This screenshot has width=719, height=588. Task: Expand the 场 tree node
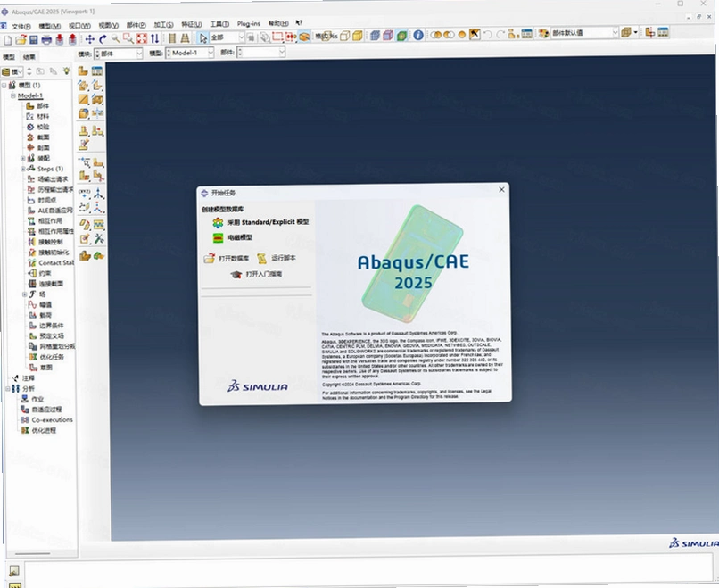(x=25, y=294)
